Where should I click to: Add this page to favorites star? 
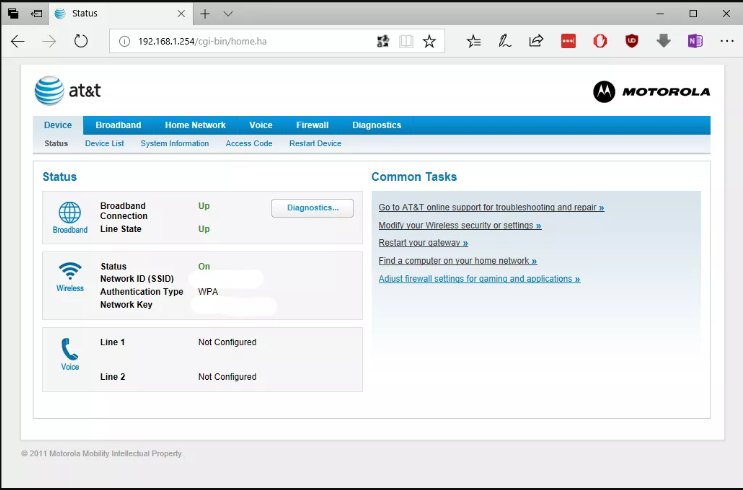tap(429, 42)
